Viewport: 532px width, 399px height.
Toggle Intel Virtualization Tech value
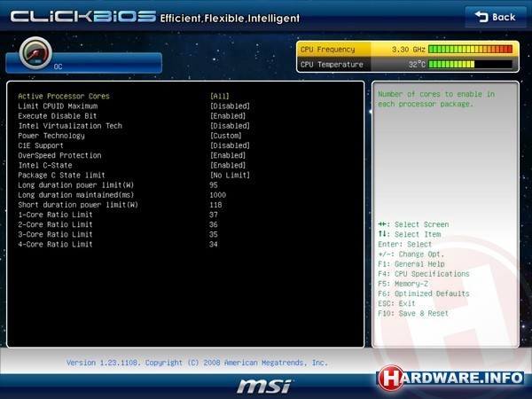pos(230,126)
